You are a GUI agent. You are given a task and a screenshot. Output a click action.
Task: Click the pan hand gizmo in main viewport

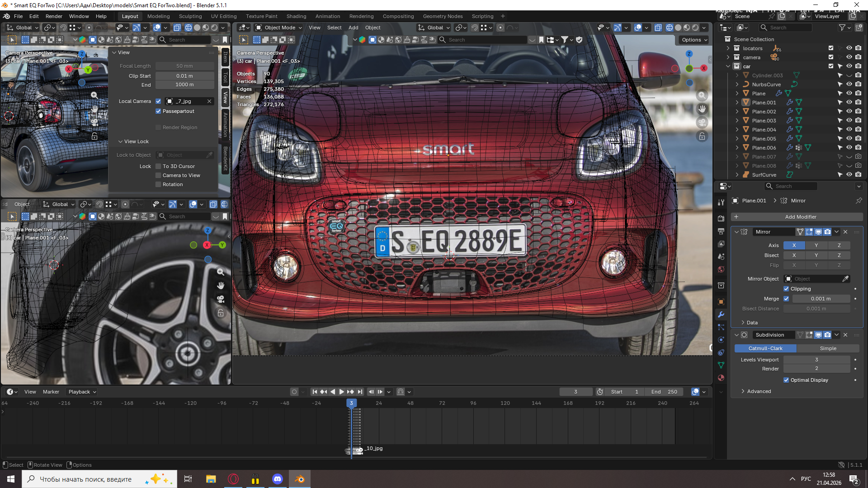[x=702, y=109]
